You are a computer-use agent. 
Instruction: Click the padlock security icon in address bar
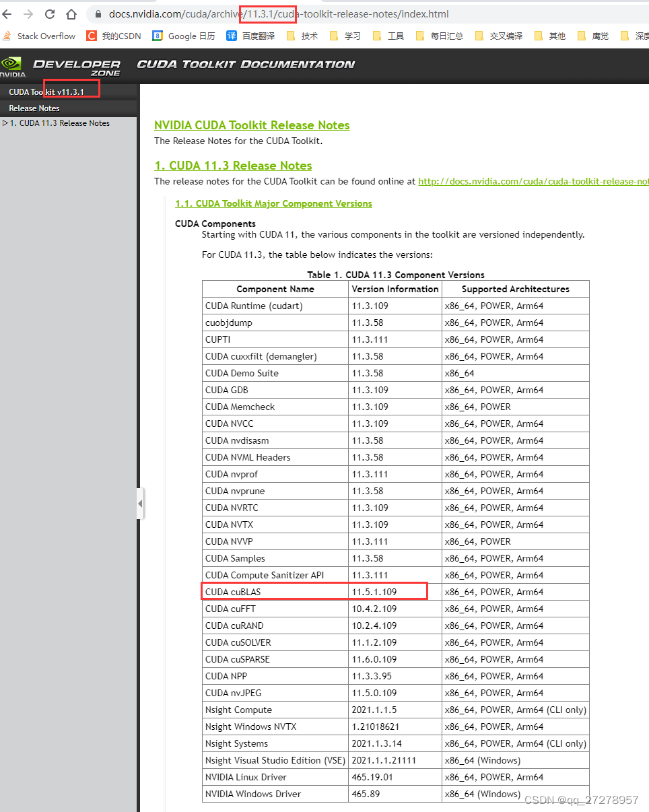point(98,13)
